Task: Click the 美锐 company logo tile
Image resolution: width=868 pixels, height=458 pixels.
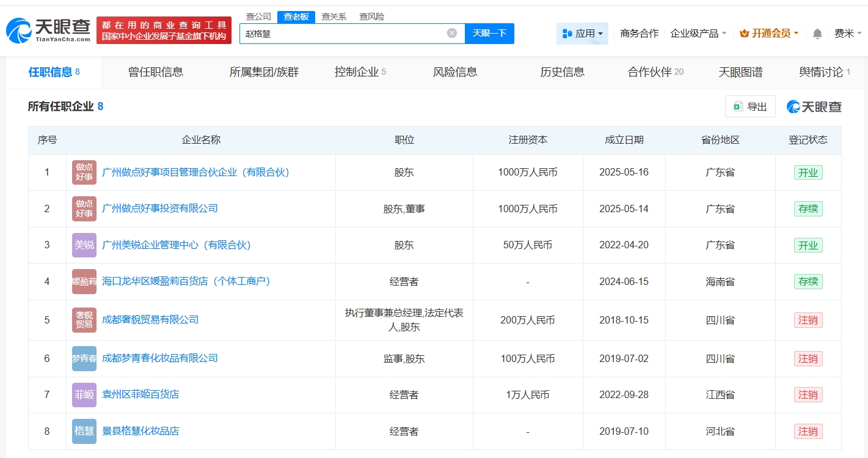Action: (84, 245)
